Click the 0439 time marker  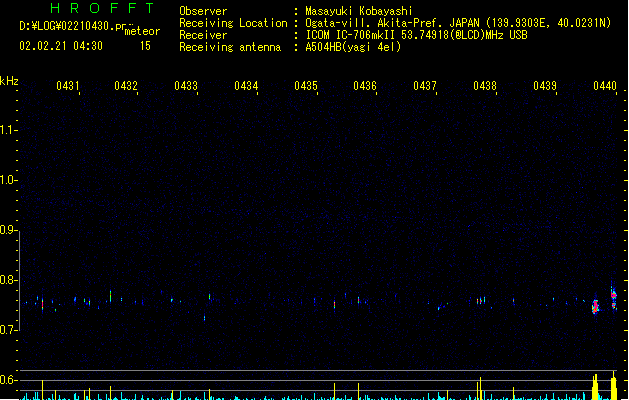pos(545,86)
